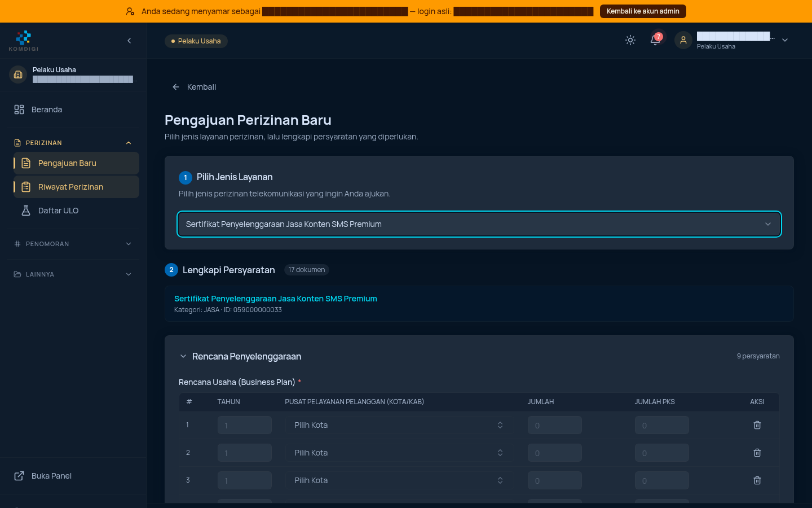The image size is (812, 508).
Task: Click Tahun input in row 3
Action: tap(245, 480)
